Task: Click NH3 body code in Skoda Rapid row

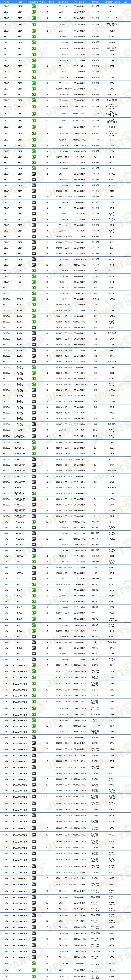Action: [x=95, y=430]
